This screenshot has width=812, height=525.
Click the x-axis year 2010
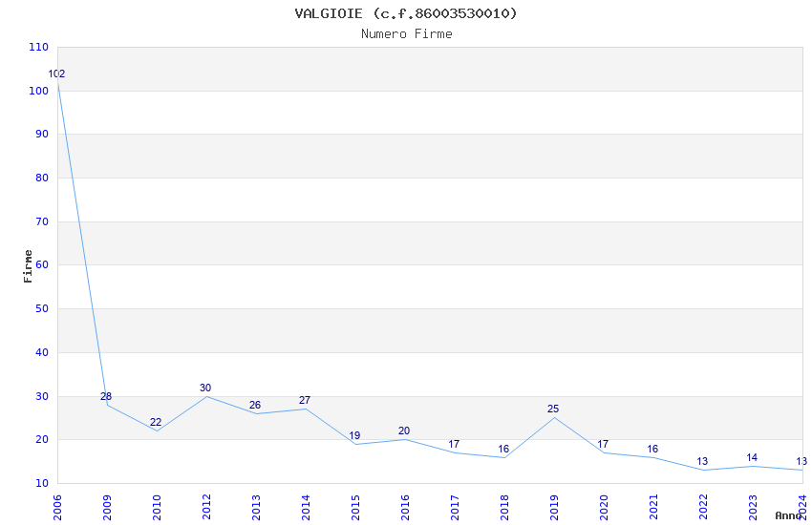click(x=157, y=508)
